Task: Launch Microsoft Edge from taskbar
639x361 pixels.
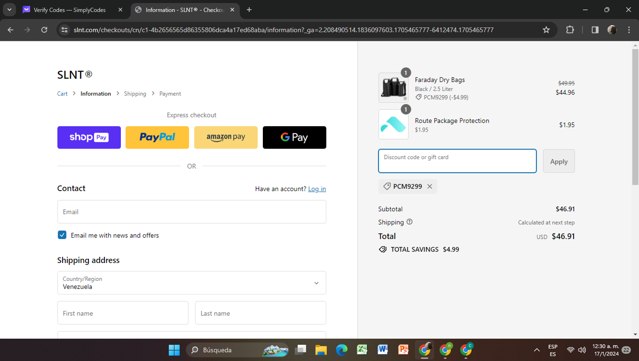Action: [x=342, y=350]
